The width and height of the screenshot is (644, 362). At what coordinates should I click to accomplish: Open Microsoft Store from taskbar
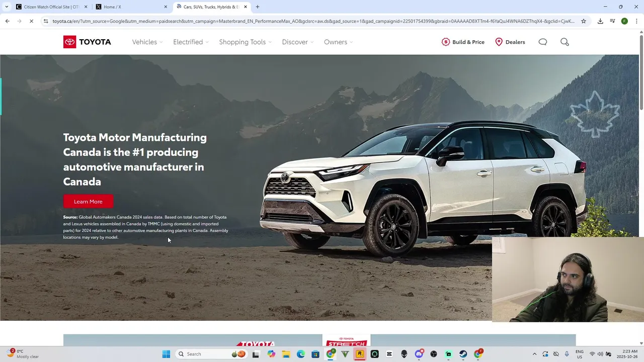coord(315,354)
